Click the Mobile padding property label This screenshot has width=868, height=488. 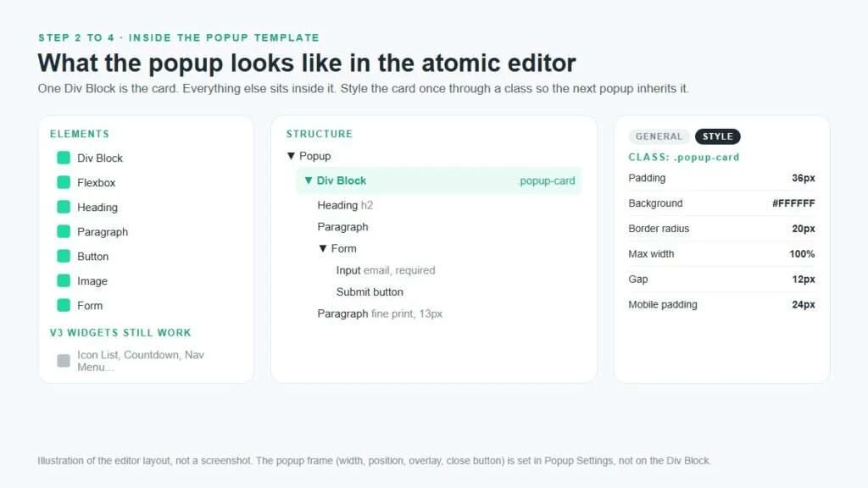pyautogui.click(x=663, y=304)
